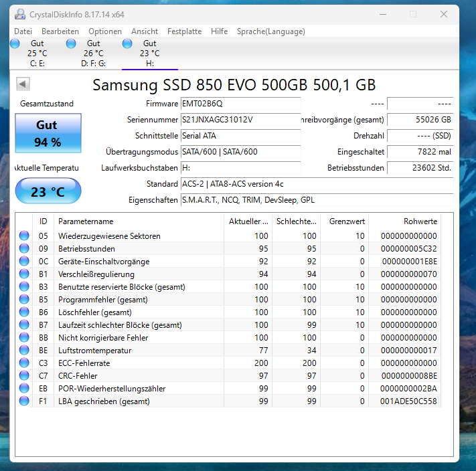This screenshot has height=471, width=476.
Task: Open the Optionen menu
Action: tap(105, 31)
